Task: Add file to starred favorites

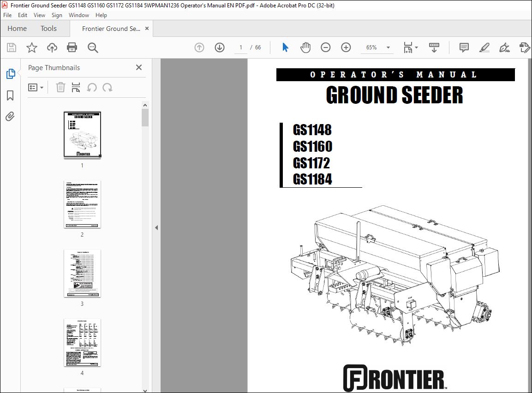Action: [x=32, y=48]
